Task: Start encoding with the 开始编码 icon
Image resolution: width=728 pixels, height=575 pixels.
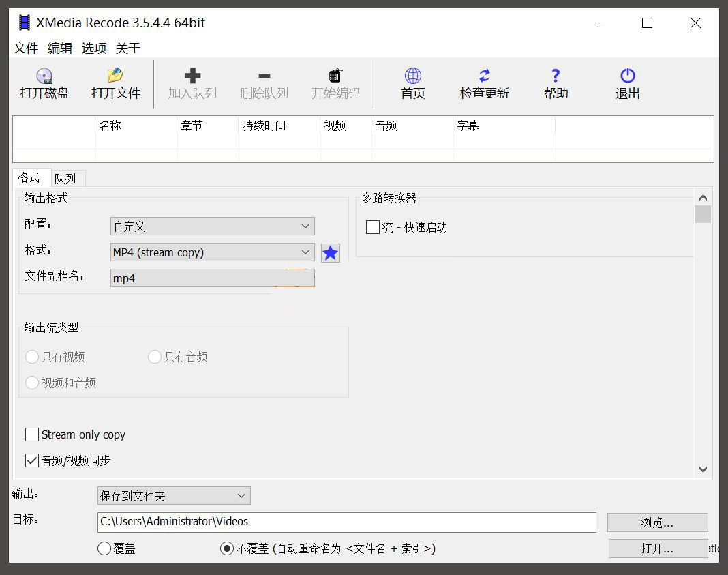Action: (x=335, y=83)
